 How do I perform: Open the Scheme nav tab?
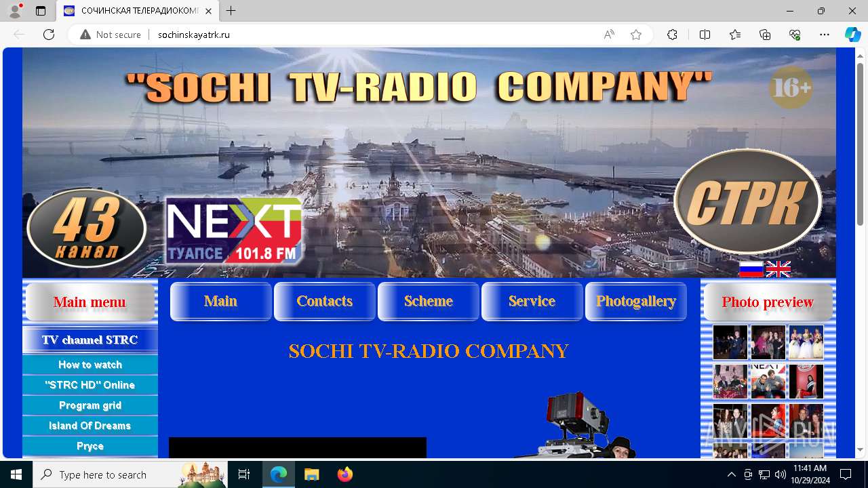click(429, 302)
